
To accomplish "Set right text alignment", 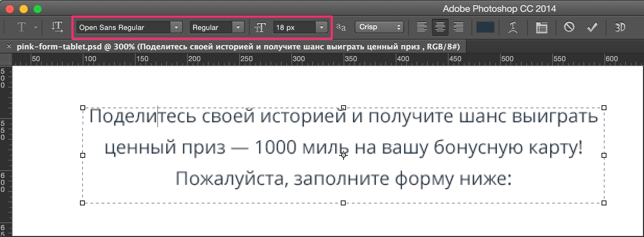I will pyautogui.click(x=458, y=27).
